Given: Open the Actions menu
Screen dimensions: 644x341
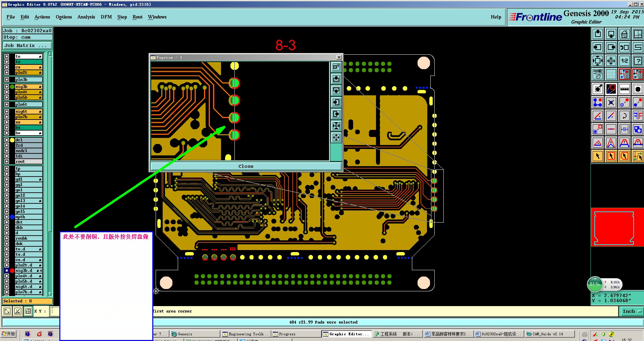Looking at the screenshot, I should (x=42, y=17).
